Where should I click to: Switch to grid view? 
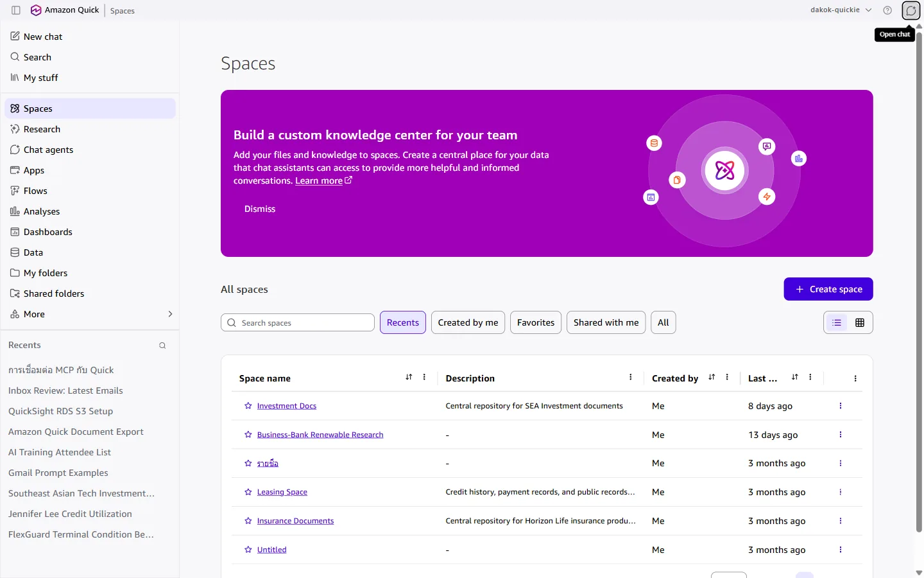[860, 322]
